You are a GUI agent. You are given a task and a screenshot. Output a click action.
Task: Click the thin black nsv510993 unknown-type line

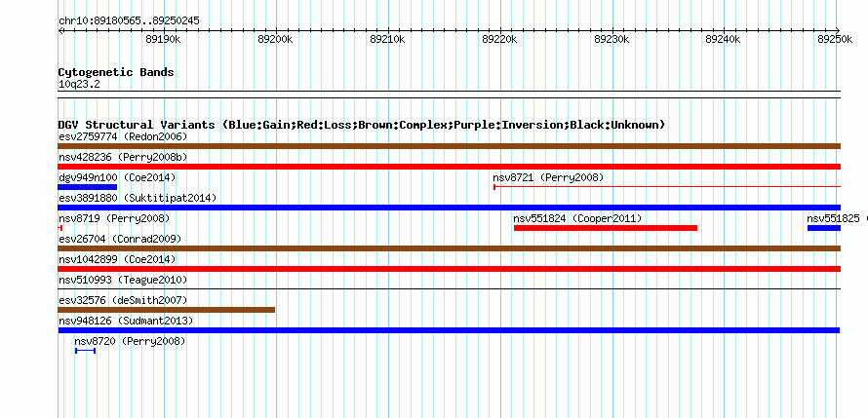coord(449,288)
